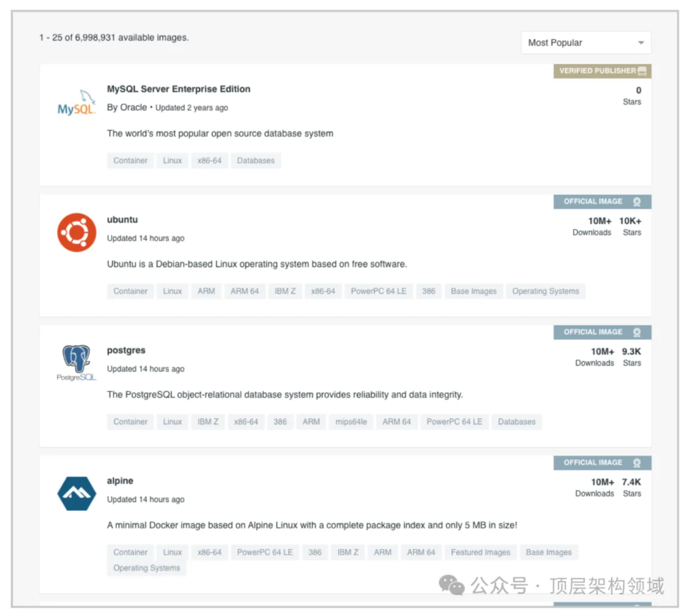This screenshot has width=688, height=616.
Task: Click the mips64le tag under postgres
Action: click(x=351, y=422)
